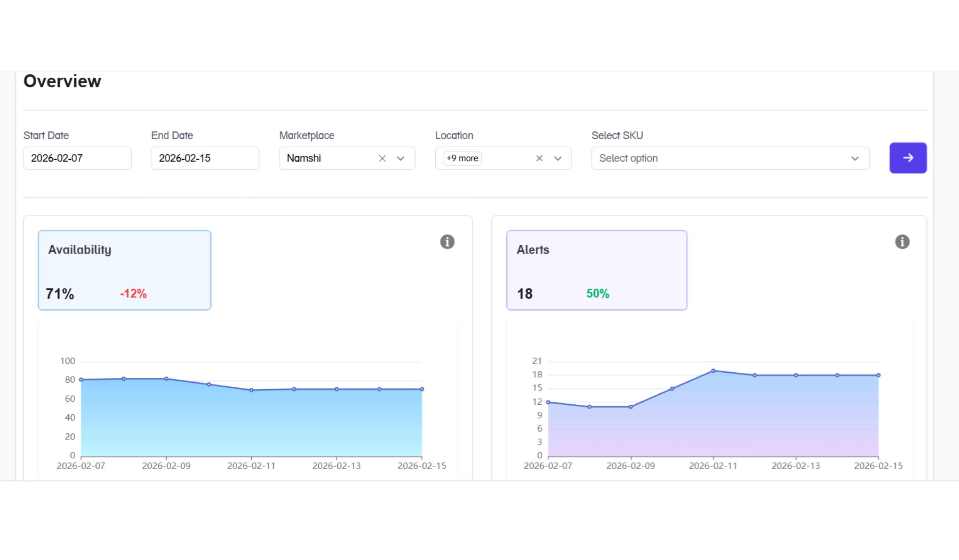
Task: Expand the Marketplace dropdown chevron
Action: coord(400,159)
